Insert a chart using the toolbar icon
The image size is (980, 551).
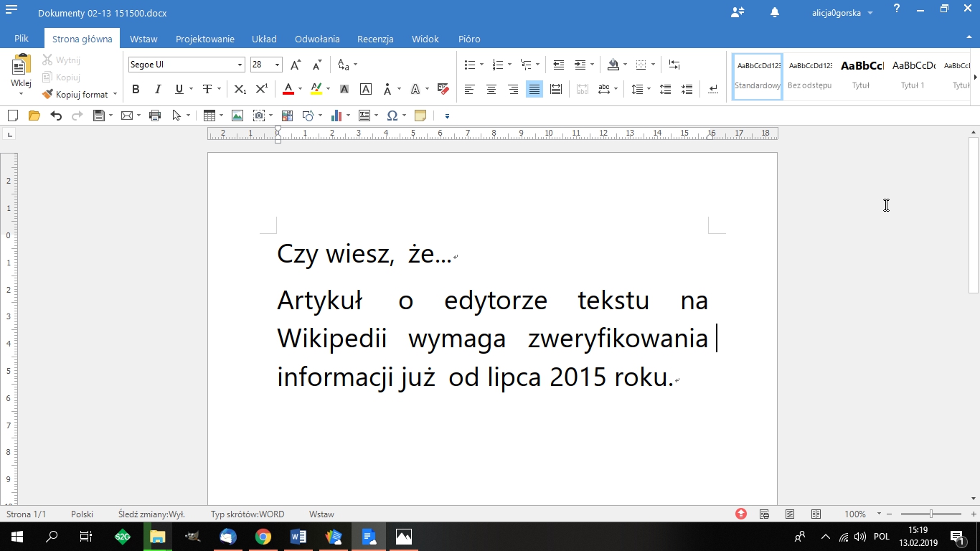click(x=336, y=115)
